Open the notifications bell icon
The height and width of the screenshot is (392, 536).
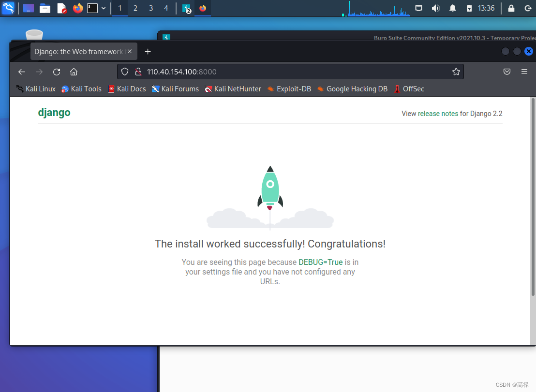coord(453,8)
